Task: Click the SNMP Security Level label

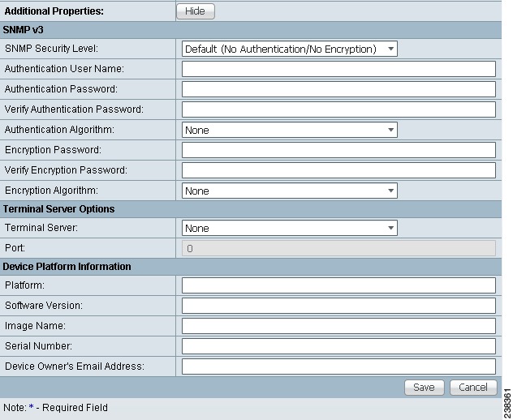Action: click(x=51, y=49)
